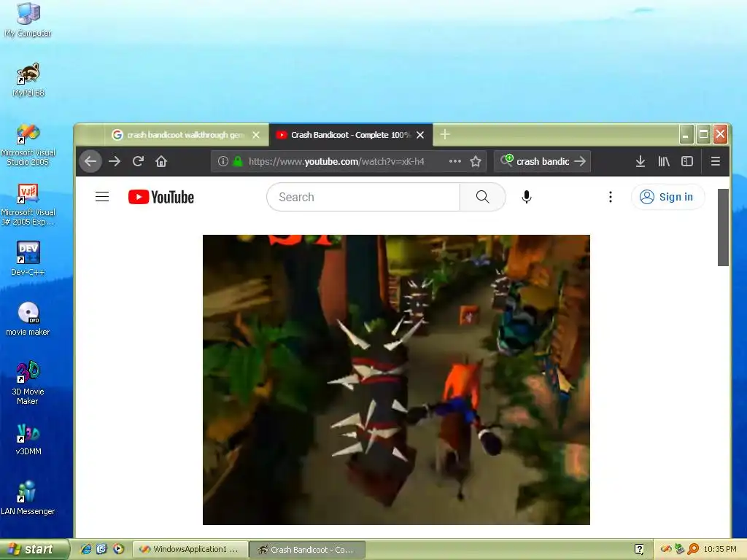Select the Crash Bandicoot taskbar button
The height and width of the screenshot is (560, 747).
(307, 550)
